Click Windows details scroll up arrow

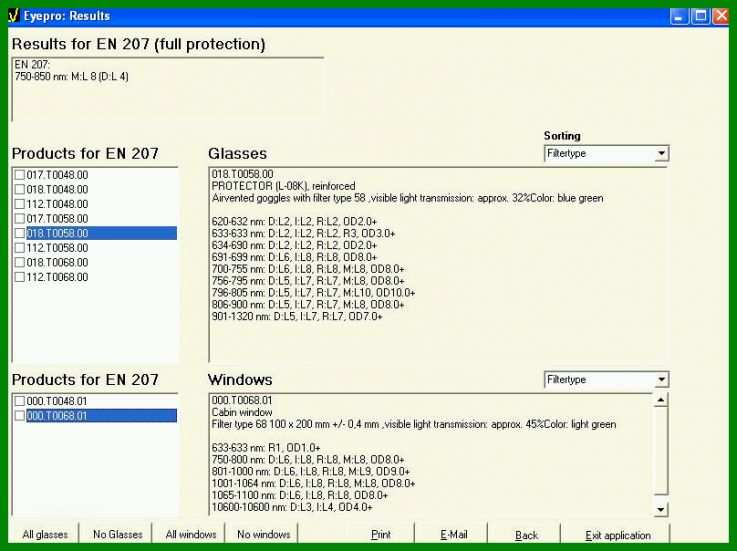coord(661,400)
